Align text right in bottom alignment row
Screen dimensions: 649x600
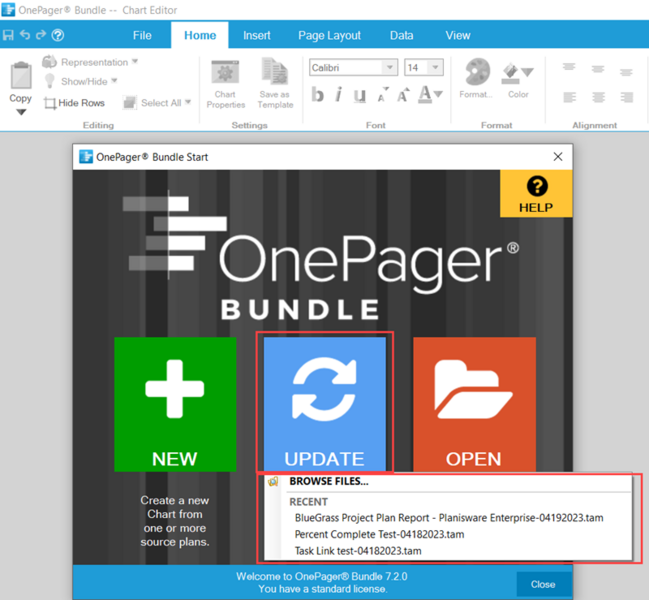click(626, 97)
